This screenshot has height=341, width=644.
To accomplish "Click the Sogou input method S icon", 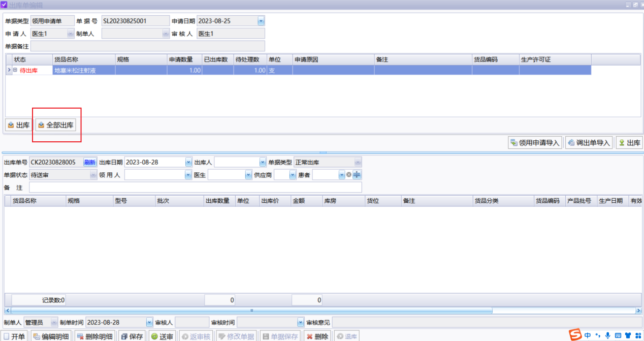I will [575, 335].
